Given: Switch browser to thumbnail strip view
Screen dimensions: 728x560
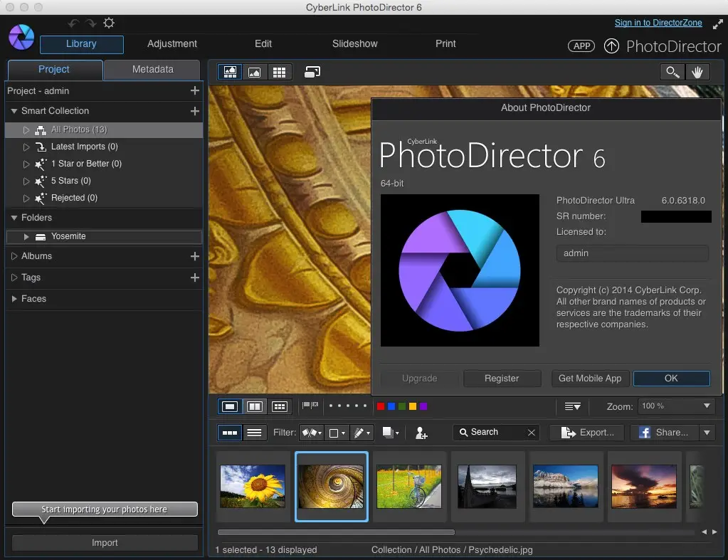Looking at the screenshot, I should pyautogui.click(x=230, y=433).
